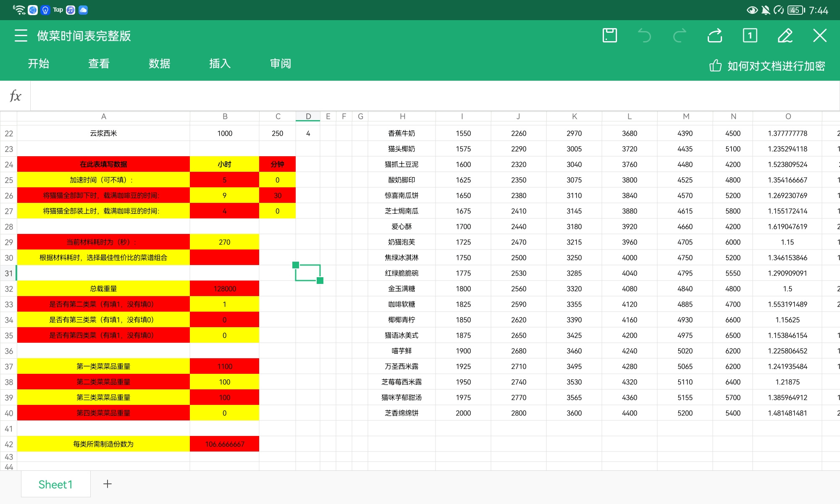Click the selected cell D31
Viewport: 840px width, 504px height.
tap(308, 273)
